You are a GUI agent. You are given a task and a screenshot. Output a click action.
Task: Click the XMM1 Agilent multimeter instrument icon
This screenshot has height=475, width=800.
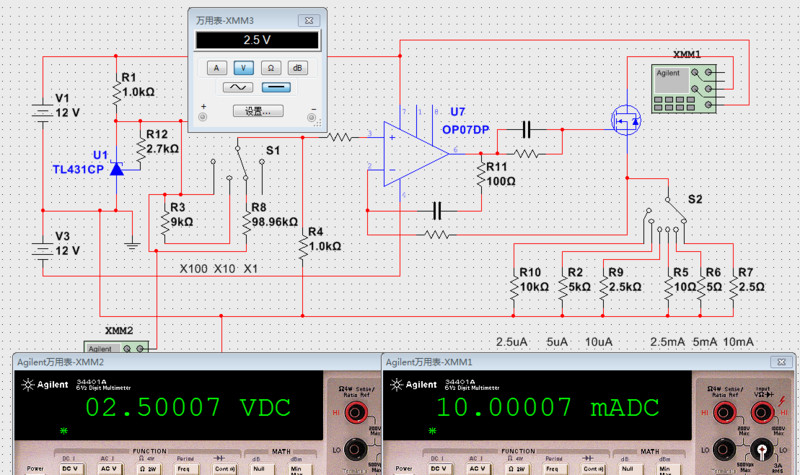(685, 83)
